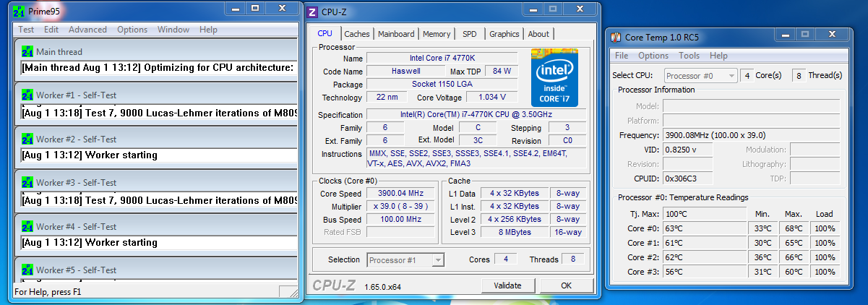Click the Validate button in CPU-Z
The height and width of the screenshot is (305, 868).
tap(508, 285)
